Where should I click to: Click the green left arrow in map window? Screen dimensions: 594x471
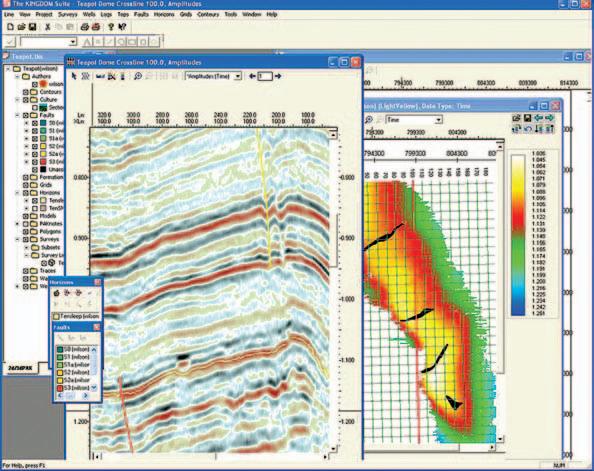point(538,118)
